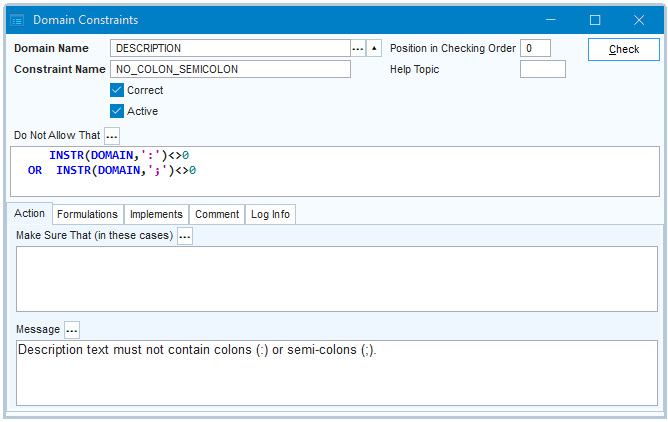Open the Domain Name ellipsis lookup button
The image size is (668, 422).
358,48
